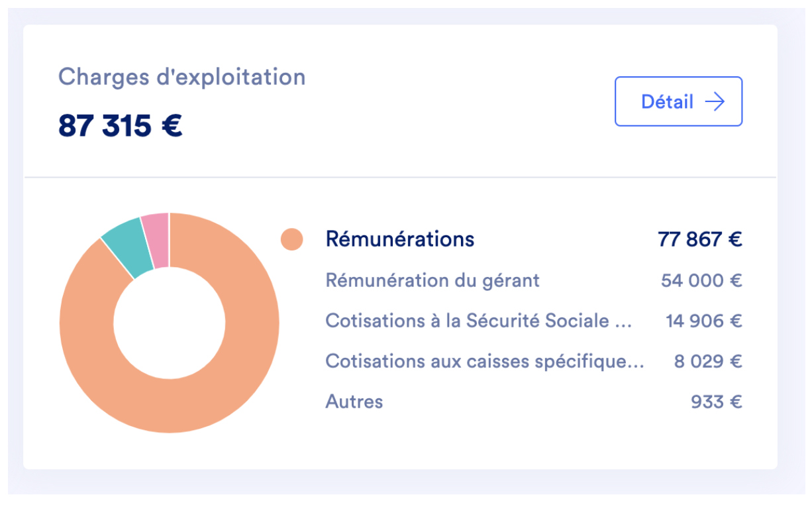
Task: Select Cotisations aux caisses spécifiques row
Action: [484, 361]
